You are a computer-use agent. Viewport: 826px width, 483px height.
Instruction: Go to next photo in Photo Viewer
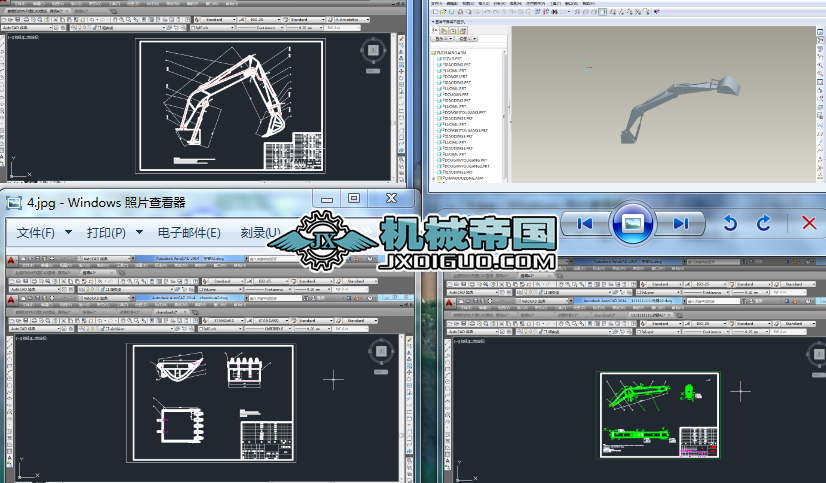coord(681,224)
